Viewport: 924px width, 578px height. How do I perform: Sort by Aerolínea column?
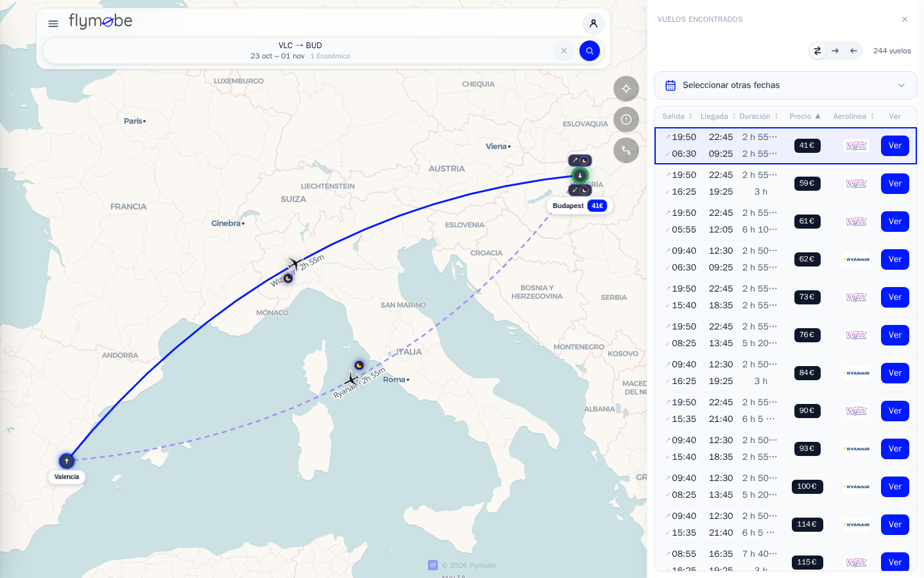[x=853, y=116]
